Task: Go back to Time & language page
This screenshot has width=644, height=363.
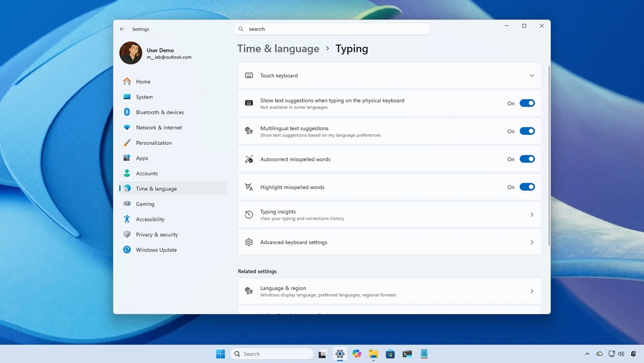Action: point(278,48)
